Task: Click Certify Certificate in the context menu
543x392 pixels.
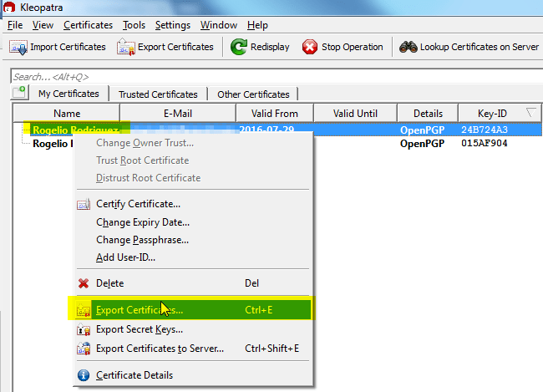Action: (x=138, y=204)
